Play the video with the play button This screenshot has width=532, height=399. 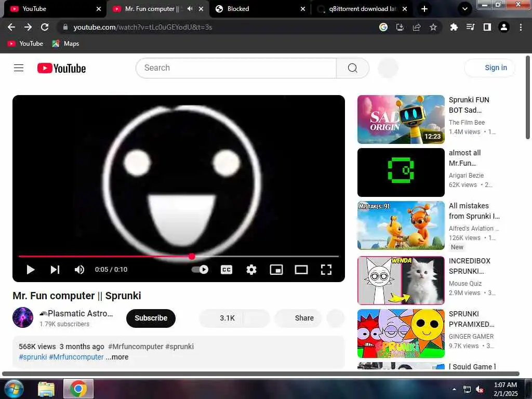31,270
